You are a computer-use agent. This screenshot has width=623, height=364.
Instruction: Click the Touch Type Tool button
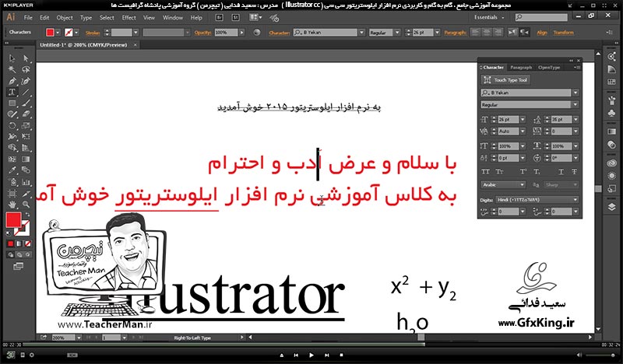point(505,80)
